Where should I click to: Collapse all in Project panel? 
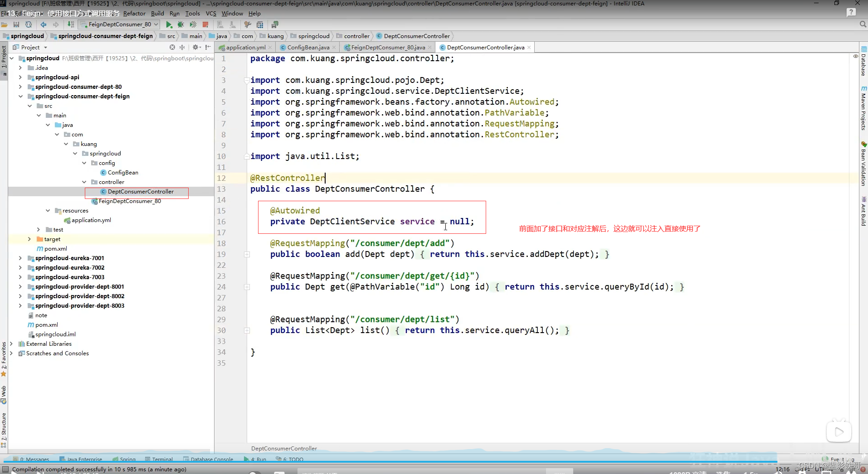tap(182, 47)
